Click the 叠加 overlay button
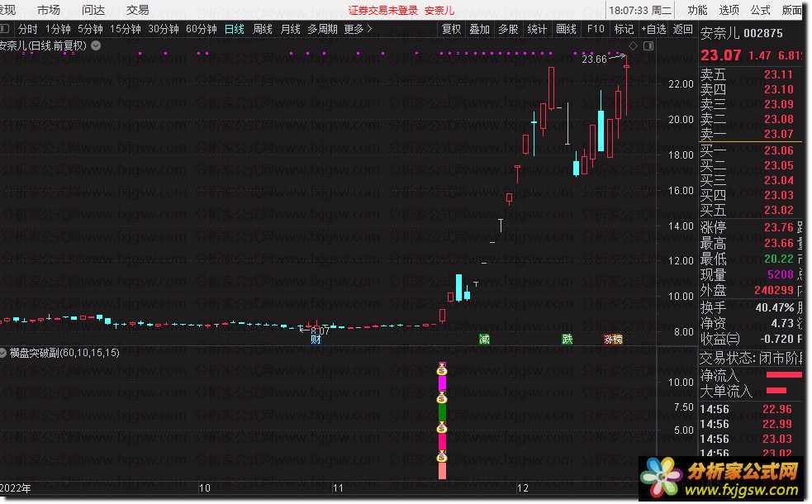812x504 pixels. [x=480, y=29]
